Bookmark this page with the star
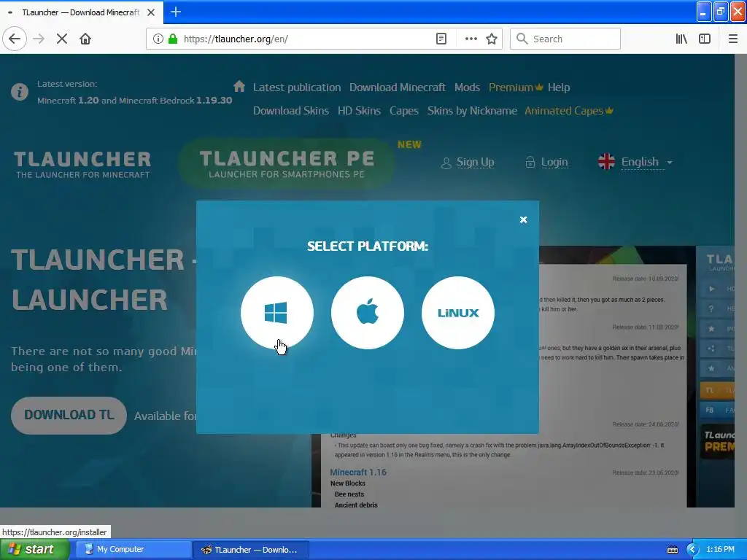This screenshot has height=560, width=747. pos(492,39)
